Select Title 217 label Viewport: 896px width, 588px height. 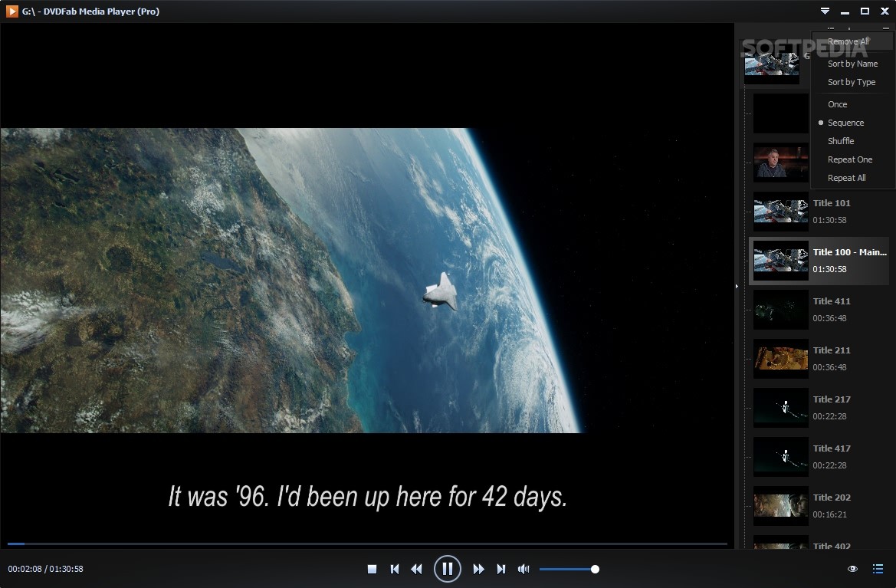pyautogui.click(x=832, y=399)
